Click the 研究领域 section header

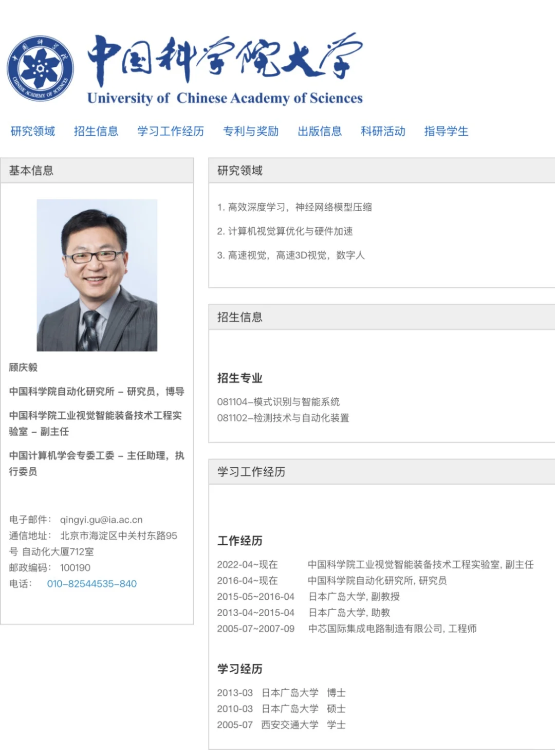tap(382, 171)
